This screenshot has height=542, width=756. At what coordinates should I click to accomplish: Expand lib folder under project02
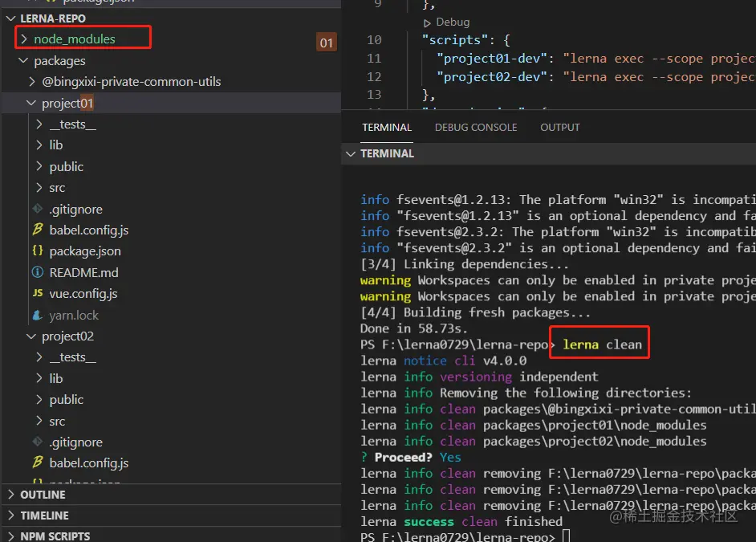(39, 378)
